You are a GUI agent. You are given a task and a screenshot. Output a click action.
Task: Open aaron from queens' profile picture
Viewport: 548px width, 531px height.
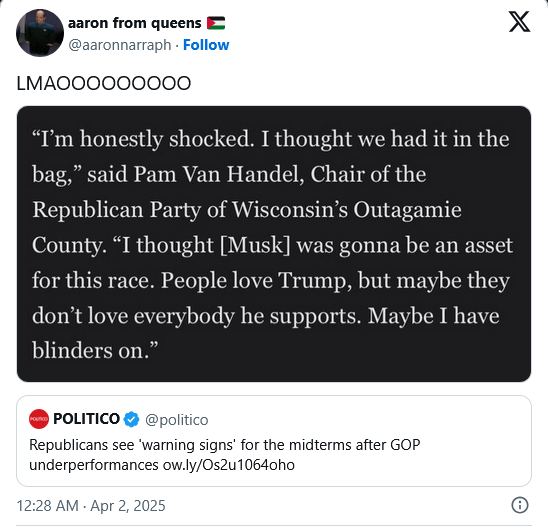point(40,33)
